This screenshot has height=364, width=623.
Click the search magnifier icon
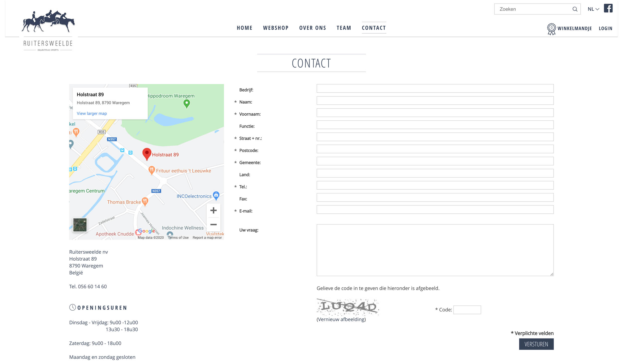pyautogui.click(x=575, y=9)
